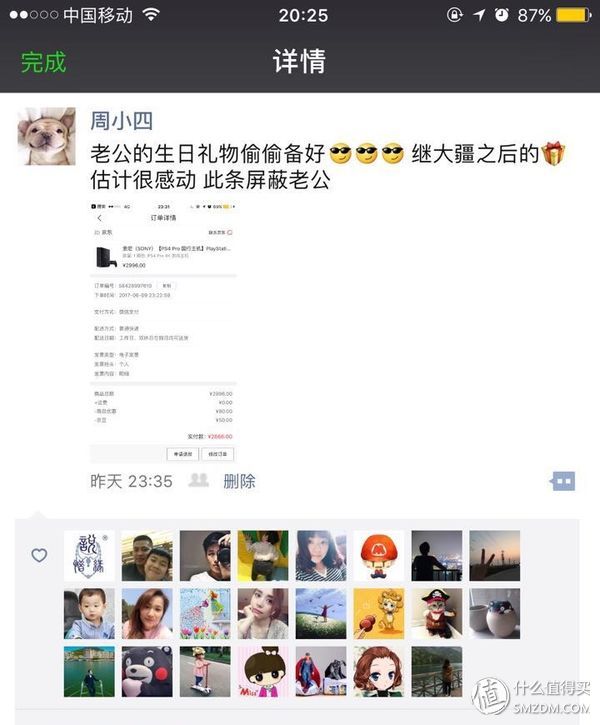Open the comment and like bubble icon
The image size is (600, 725).
(x=563, y=481)
